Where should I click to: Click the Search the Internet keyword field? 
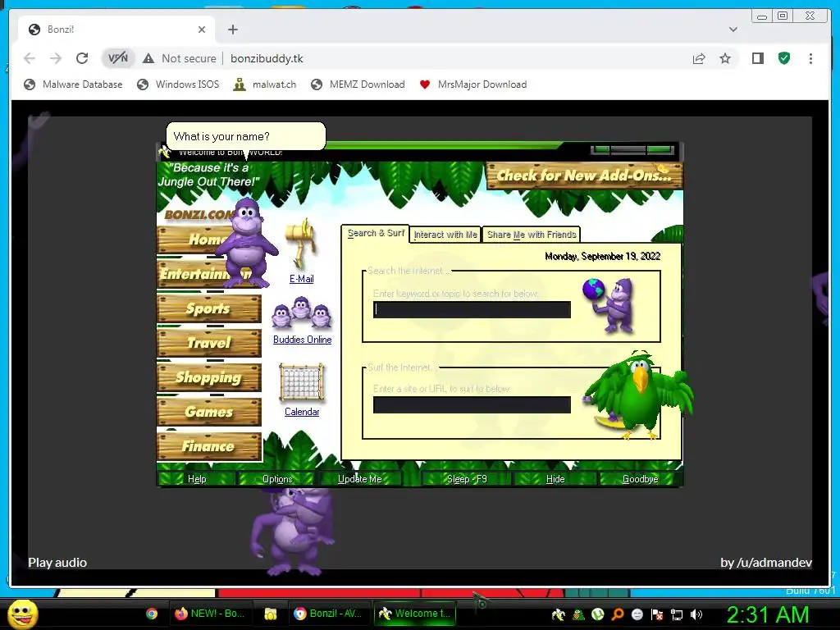tap(472, 309)
